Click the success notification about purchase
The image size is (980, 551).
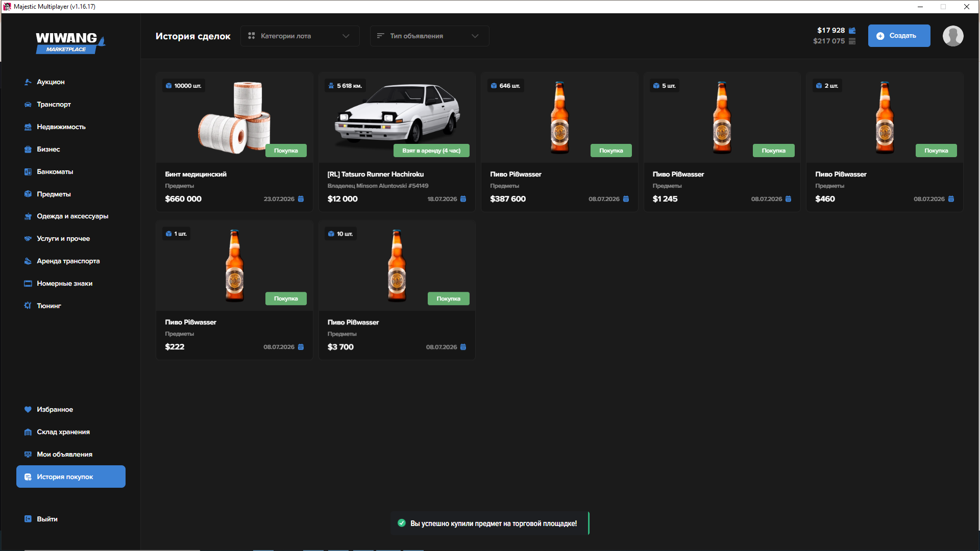[490, 523]
